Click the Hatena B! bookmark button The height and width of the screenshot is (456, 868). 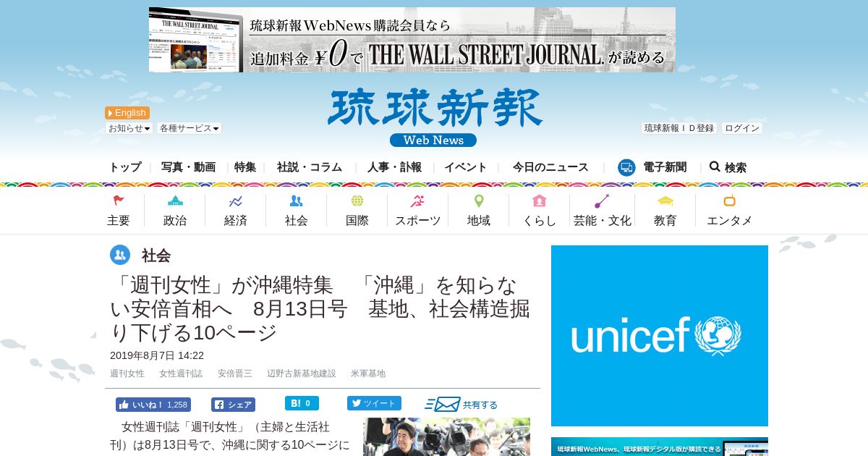pyautogui.click(x=302, y=403)
